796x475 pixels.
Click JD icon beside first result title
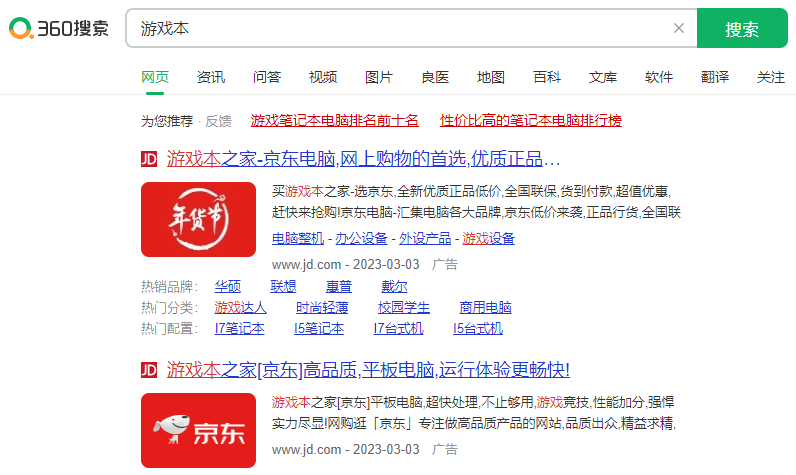point(149,159)
